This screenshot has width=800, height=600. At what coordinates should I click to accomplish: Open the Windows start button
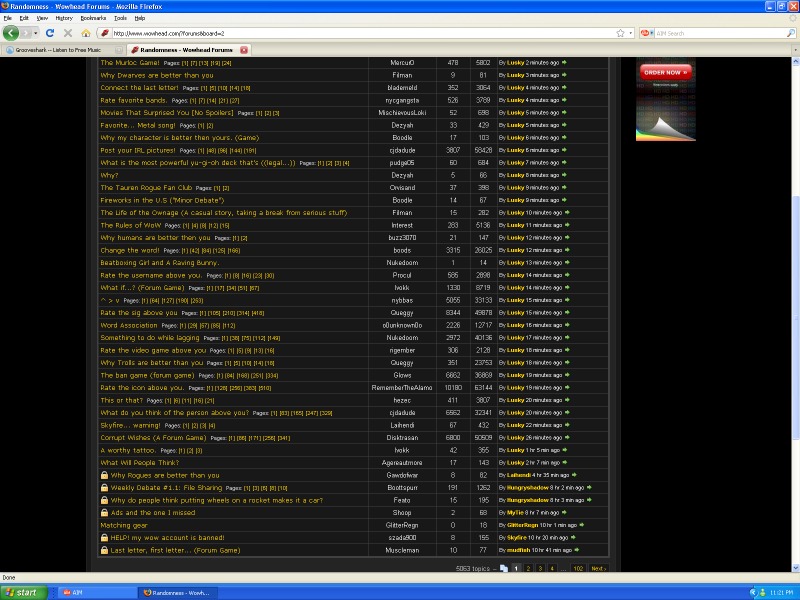point(23,592)
